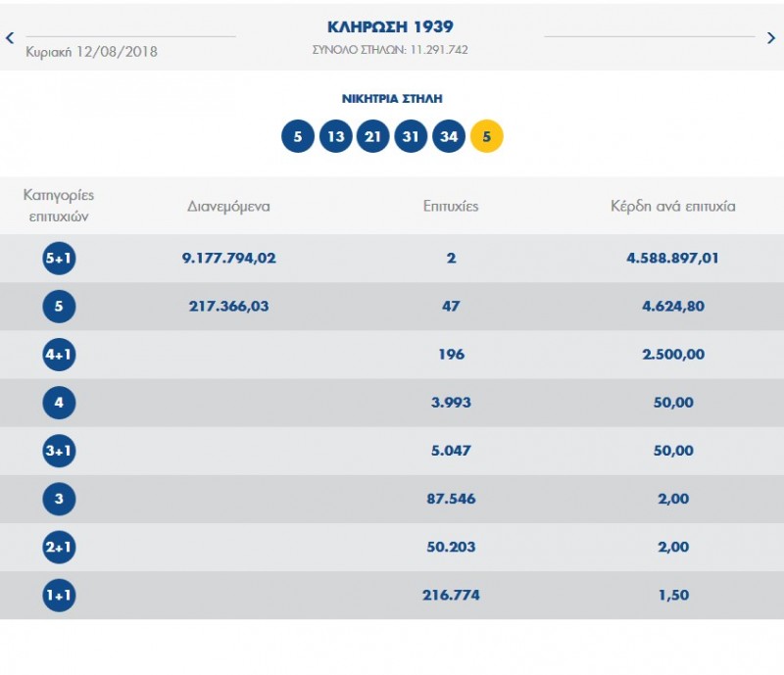The image size is (784, 675).
Task: Click the date Κυριακή 12/08/2018
Action: point(91,51)
